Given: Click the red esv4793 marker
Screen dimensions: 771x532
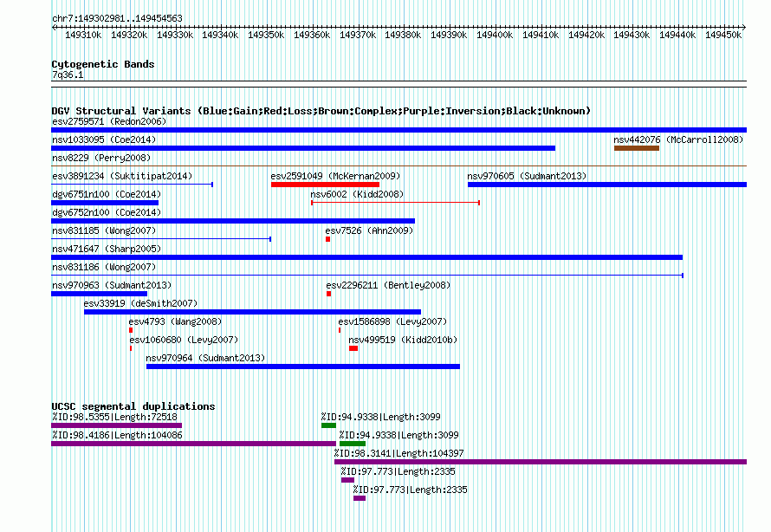Looking at the screenshot, I should pos(131,330).
